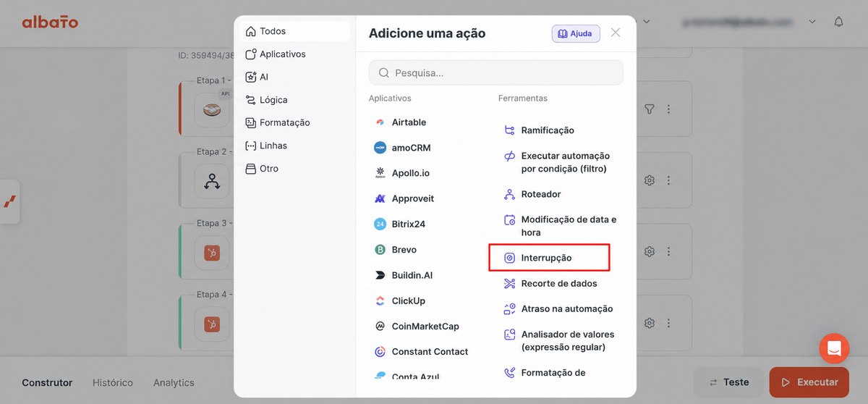
Task: Click the Recorte de dados icon
Action: 509,283
